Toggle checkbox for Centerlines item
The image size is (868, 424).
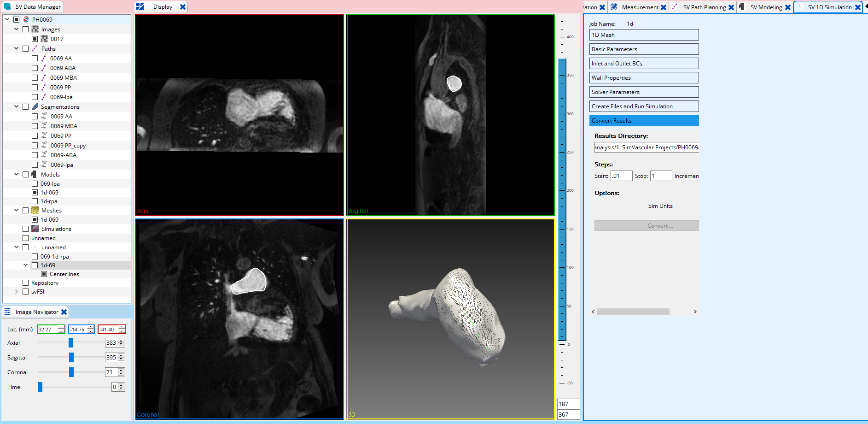pyautogui.click(x=44, y=274)
